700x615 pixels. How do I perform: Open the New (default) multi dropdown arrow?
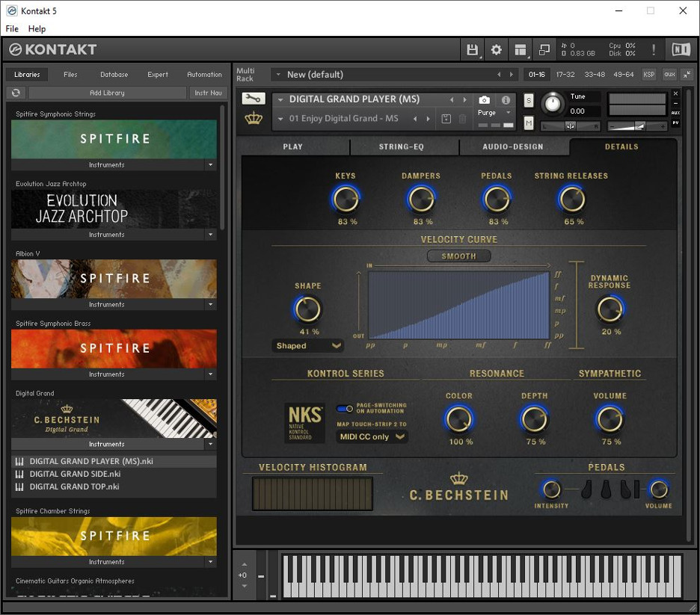click(x=278, y=75)
